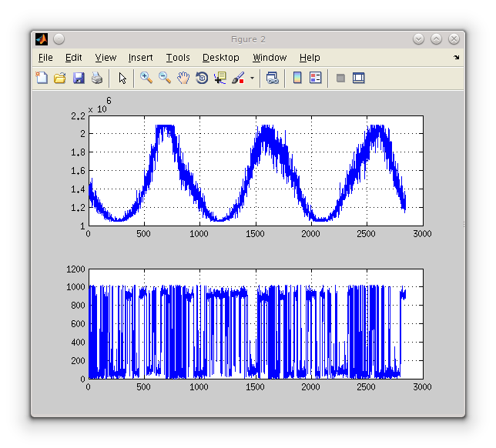496x448 pixels.
Task: Click the dock figure arrow in menu bar
Action: coord(456,58)
